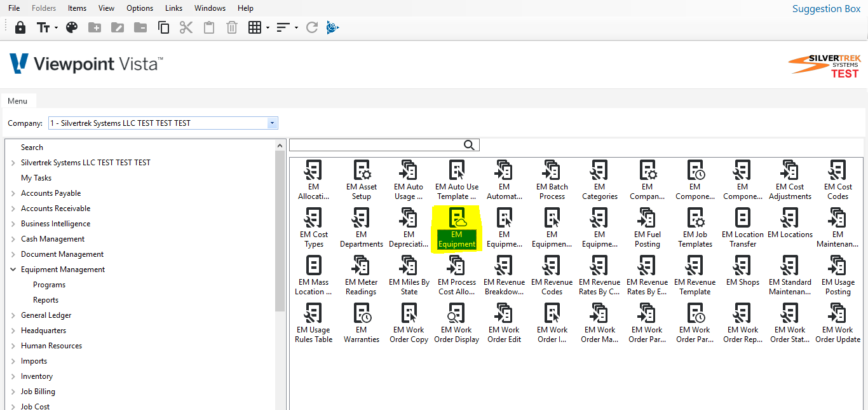The width and height of the screenshot is (868, 410).
Task: Expand the Cash Management tree node
Action: point(13,239)
